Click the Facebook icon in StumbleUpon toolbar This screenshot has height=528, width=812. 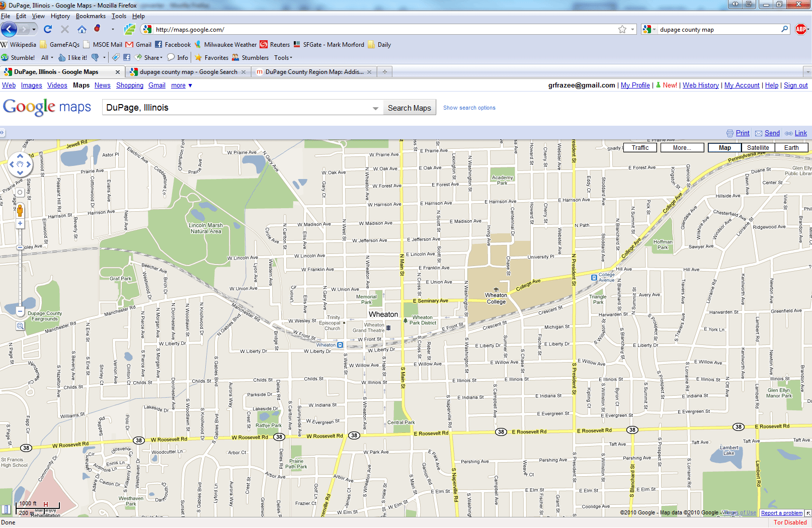[127, 58]
